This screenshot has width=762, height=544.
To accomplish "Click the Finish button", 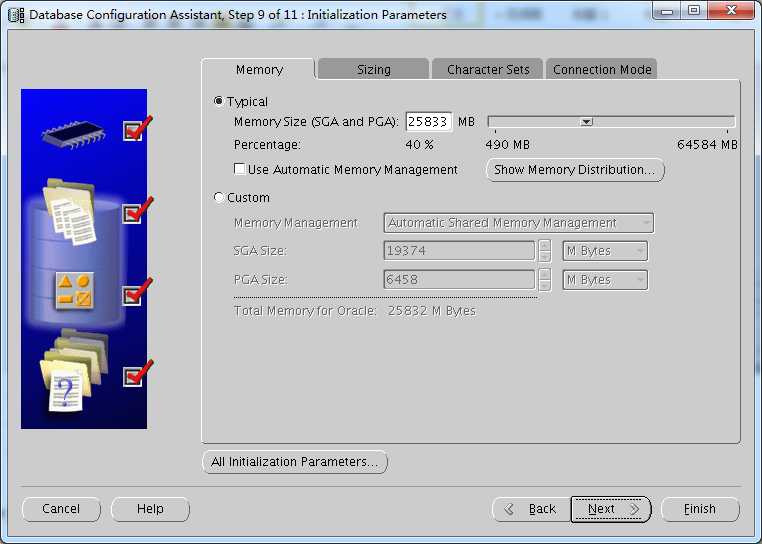I will (700, 509).
